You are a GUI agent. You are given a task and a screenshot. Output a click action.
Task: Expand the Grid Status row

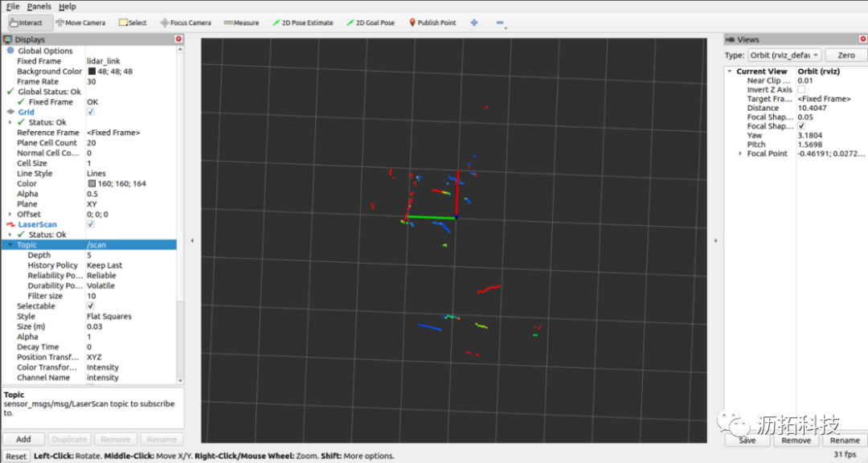[10, 122]
